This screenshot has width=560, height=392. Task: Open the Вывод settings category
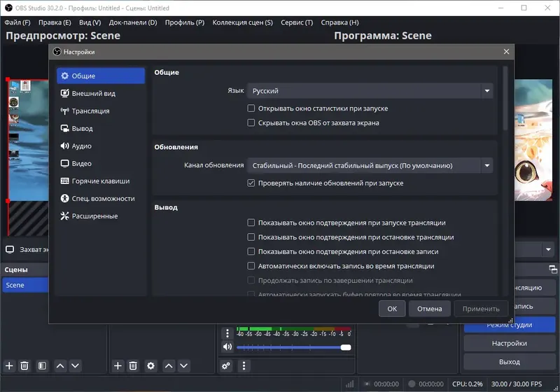pos(101,128)
